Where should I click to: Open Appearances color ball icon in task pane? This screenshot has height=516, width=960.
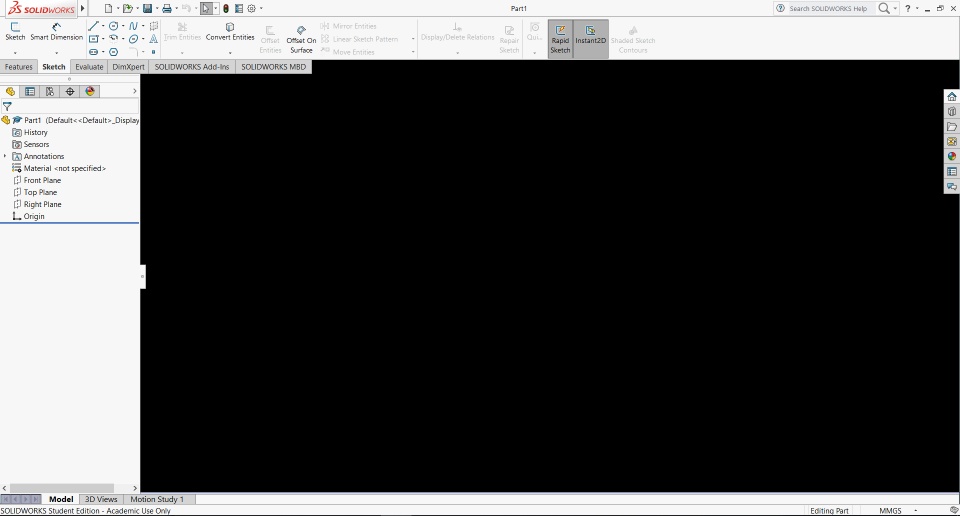click(x=951, y=156)
